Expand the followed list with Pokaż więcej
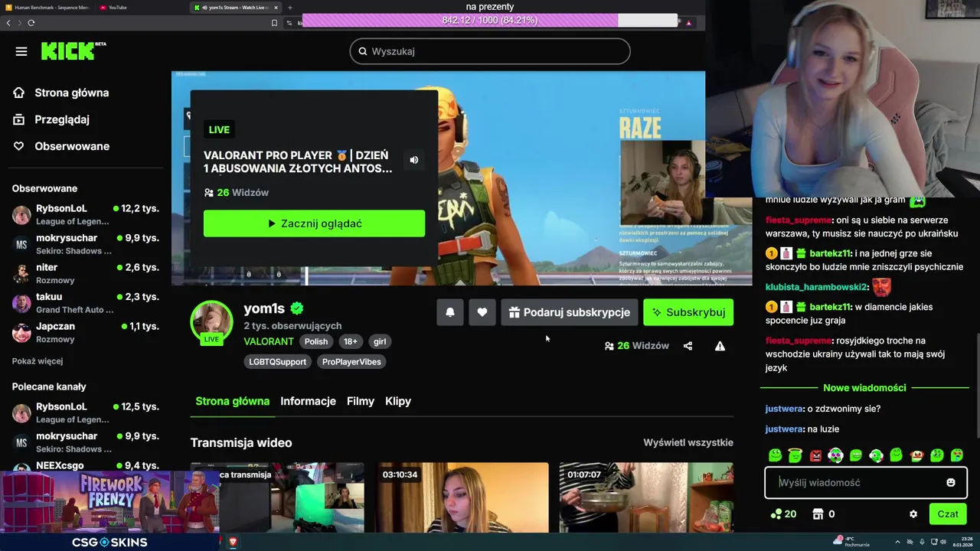Viewport: 980px width, 551px height. [38, 361]
